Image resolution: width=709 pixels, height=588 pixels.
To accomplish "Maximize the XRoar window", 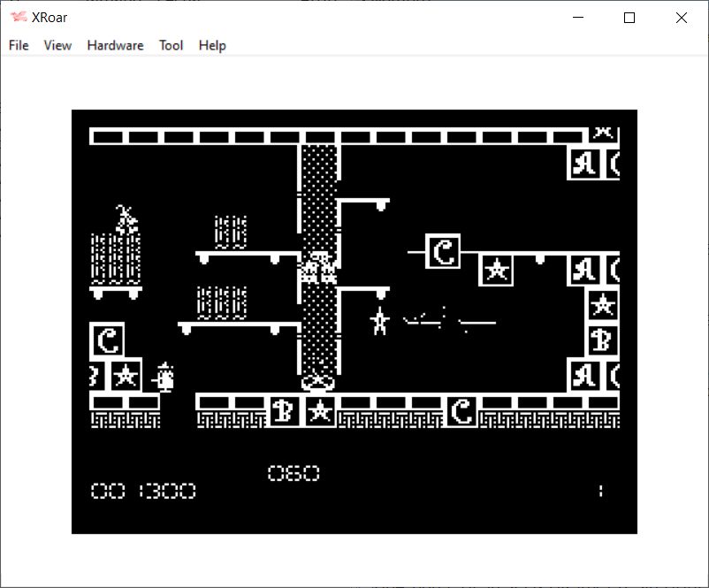I will coord(629,18).
